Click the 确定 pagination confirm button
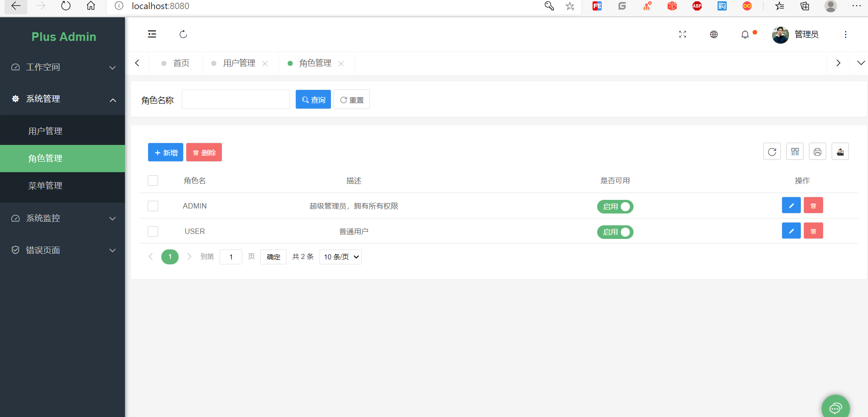The image size is (868, 417). coord(274,257)
